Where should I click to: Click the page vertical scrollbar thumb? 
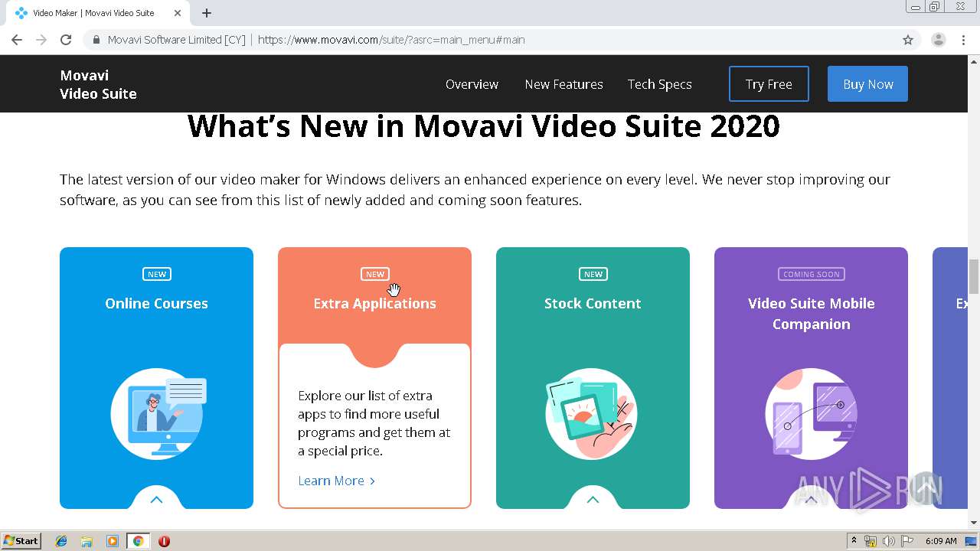pos(974,276)
